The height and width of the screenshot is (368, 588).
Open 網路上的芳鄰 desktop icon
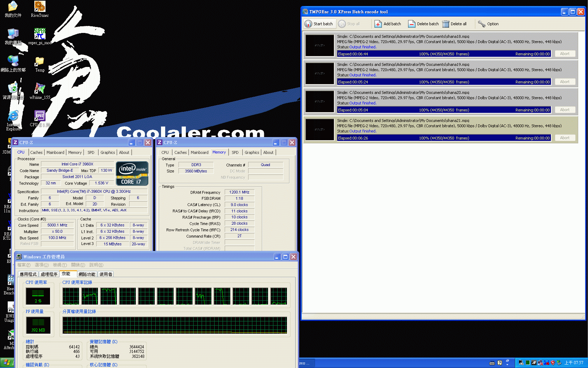pyautogui.click(x=13, y=64)
